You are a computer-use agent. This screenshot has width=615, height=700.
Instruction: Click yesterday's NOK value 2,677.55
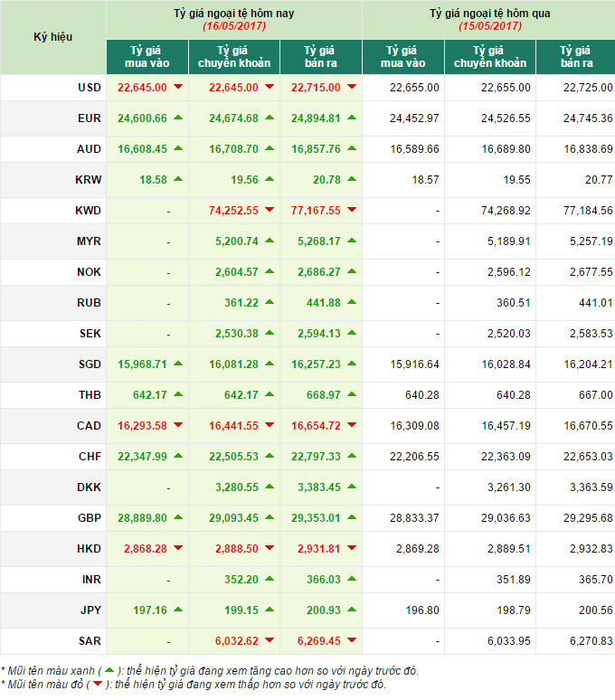(x=591, y=272)
